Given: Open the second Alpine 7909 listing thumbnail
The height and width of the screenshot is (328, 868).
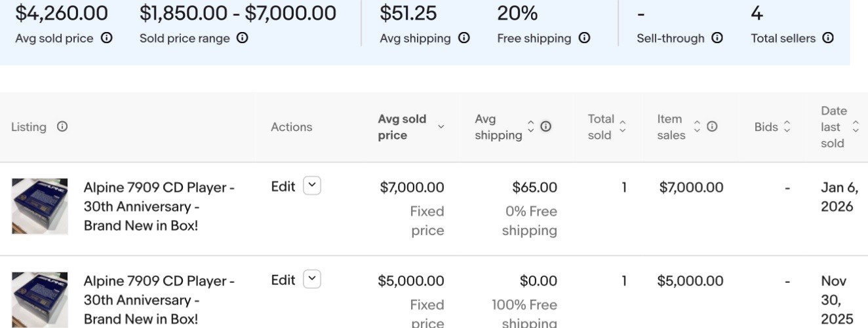Looking at the screenshot, I should (40, 300).
